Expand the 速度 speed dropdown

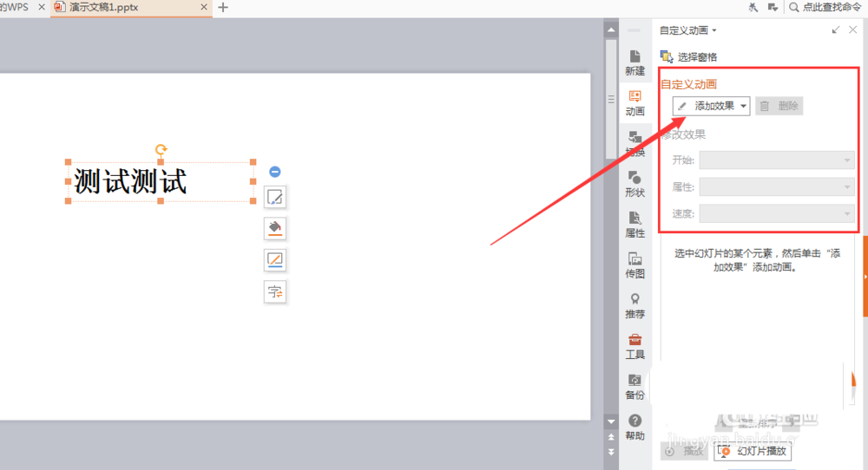pyautogui.click(x=777, y=213)
